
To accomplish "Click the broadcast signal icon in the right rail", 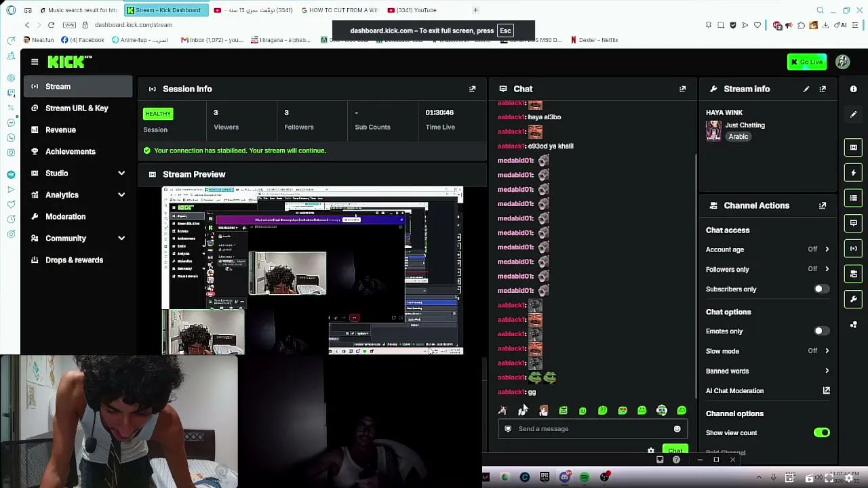I will [x=854, y=249].
